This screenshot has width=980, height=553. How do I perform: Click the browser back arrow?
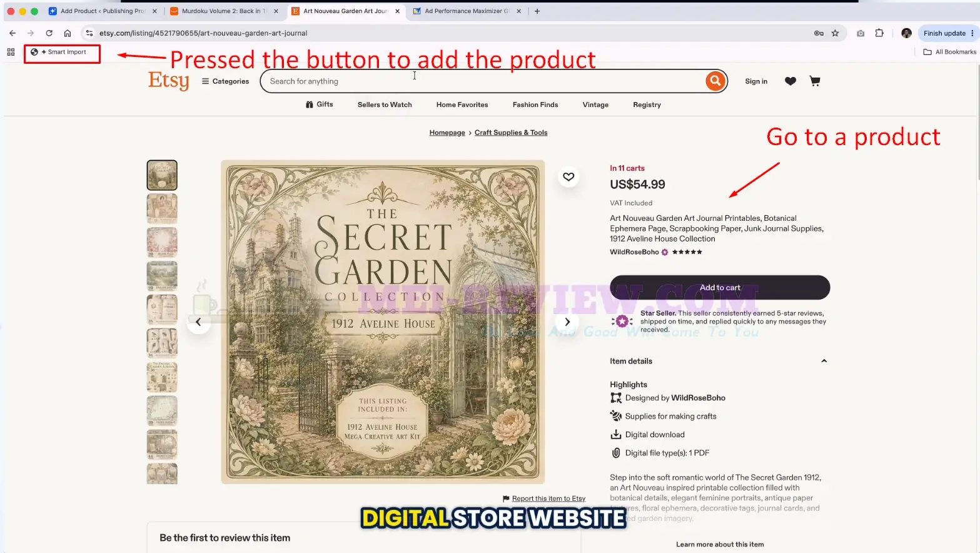coord(13,33)
